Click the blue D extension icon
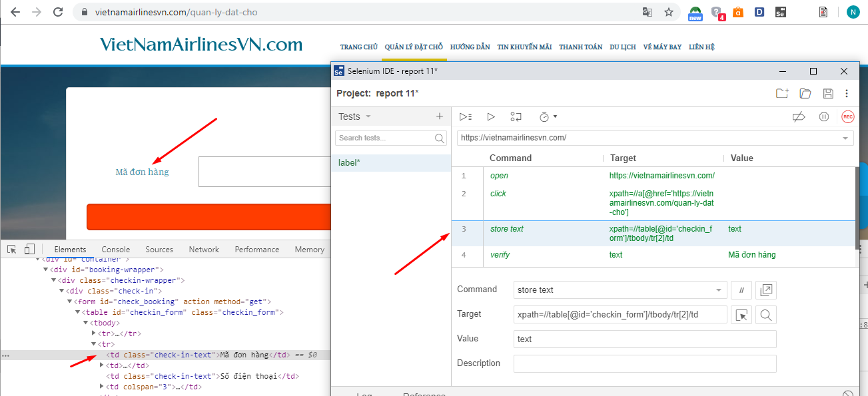 (x=759, y=12)
